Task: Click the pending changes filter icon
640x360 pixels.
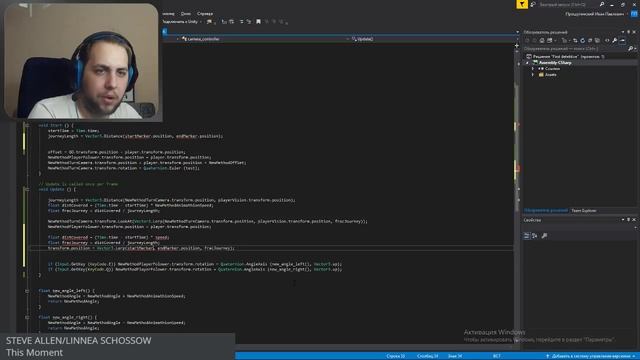Action: (x=564, y=40)
